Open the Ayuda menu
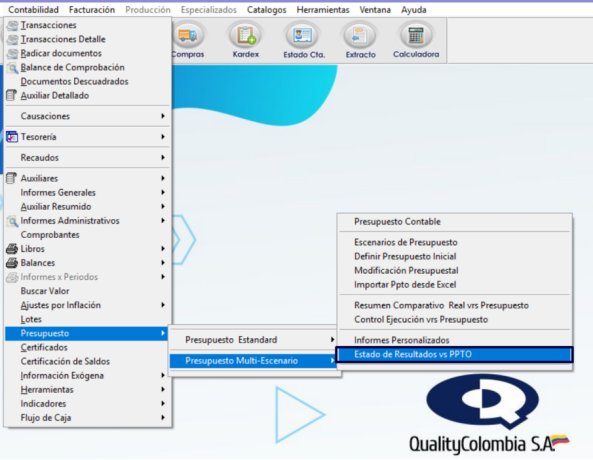This screenshot has width=593, height=460. 414,10
